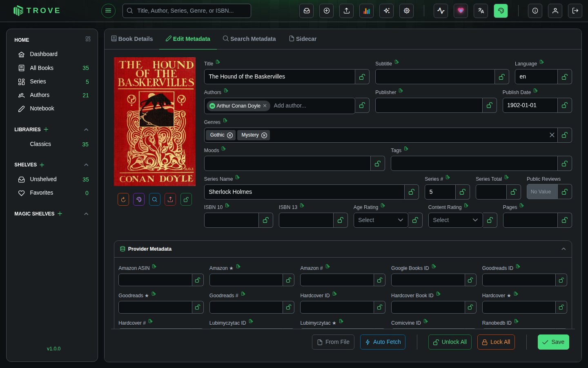Click the sparkles magic icon in toolbar

tap(387, 11)
